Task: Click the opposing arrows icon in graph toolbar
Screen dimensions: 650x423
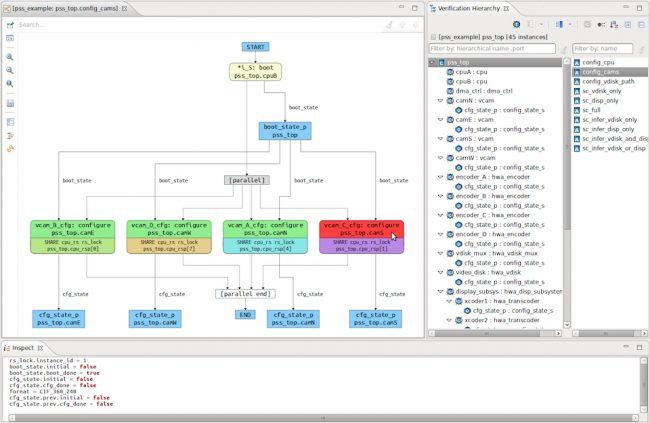Action: 10,135
